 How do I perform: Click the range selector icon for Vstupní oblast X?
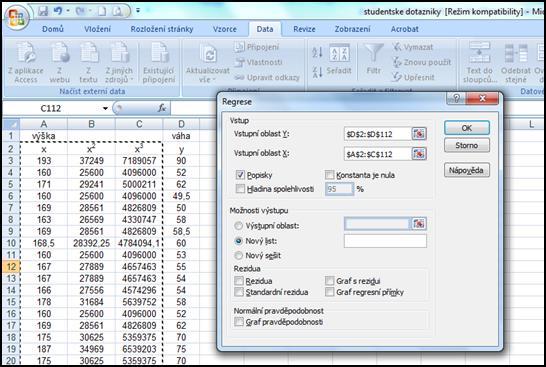click(x=419, y=154)
